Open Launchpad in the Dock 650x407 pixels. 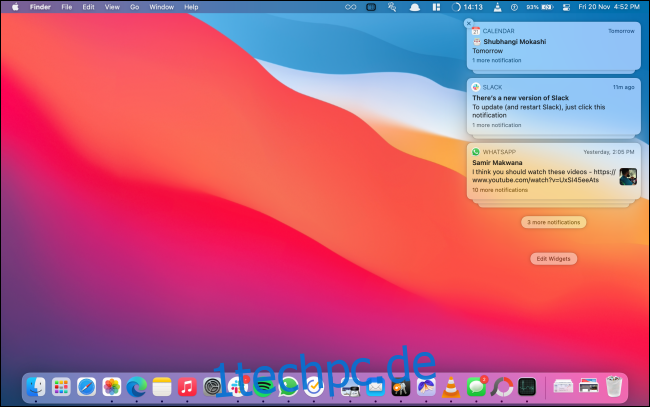pyautogui.click(x=61, y=387)
